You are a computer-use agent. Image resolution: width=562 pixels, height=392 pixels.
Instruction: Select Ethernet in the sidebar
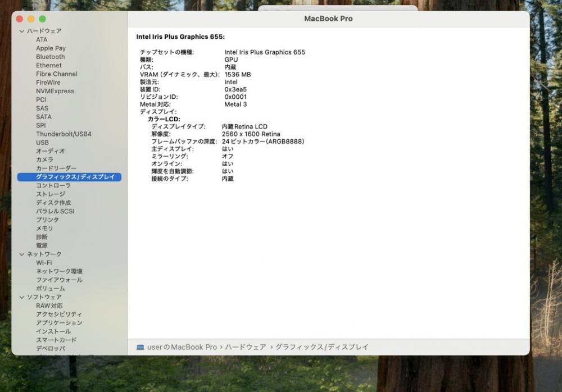pos(49,66)
